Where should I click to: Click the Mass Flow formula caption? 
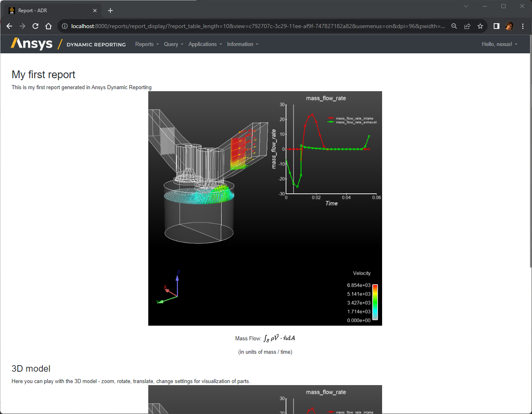265,338
